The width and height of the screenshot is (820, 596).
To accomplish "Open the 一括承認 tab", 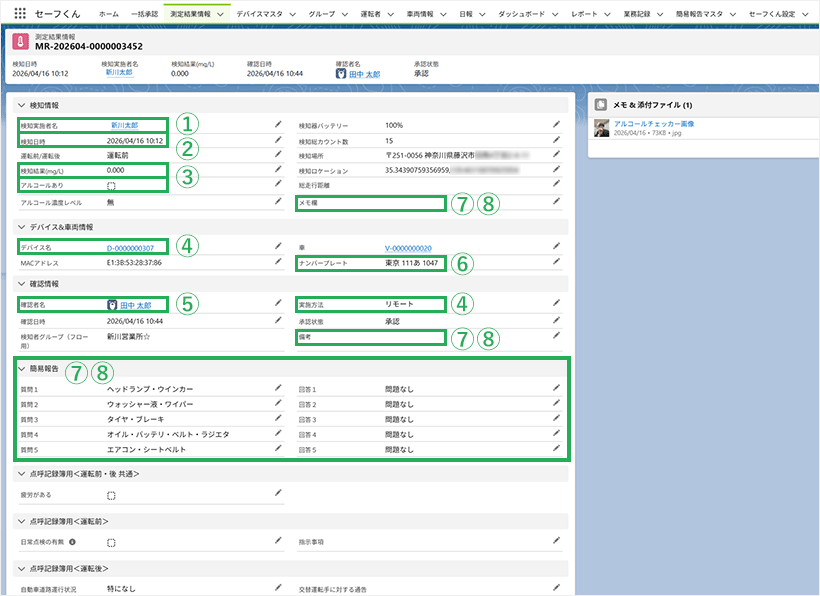I will click(144, 14).
